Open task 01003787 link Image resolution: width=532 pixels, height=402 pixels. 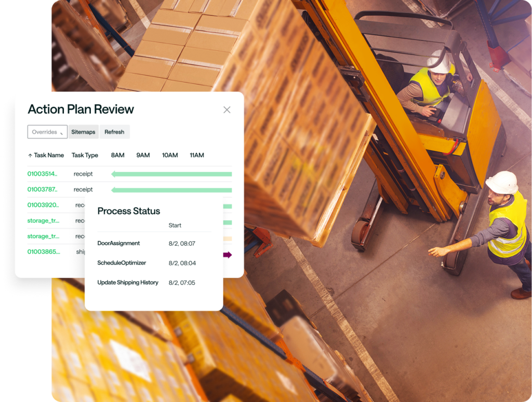coord(42,190)
